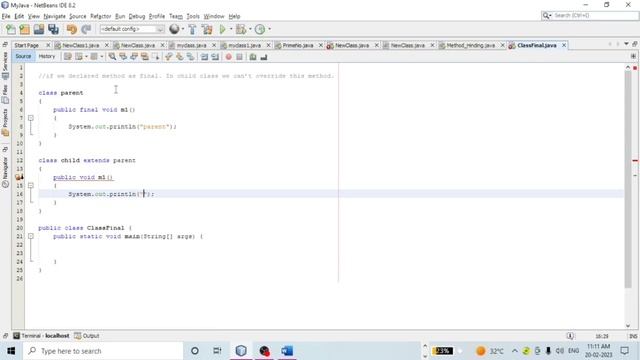The height and width of the screenshot is (360, 640).
Task: Open the Tools menu
Action: tap(193, 16)
